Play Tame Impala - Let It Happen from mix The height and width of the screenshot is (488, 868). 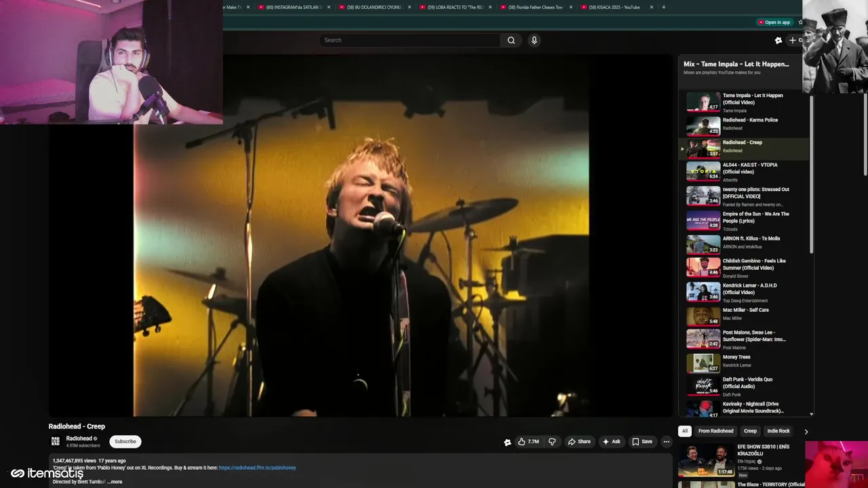(745, 102)
